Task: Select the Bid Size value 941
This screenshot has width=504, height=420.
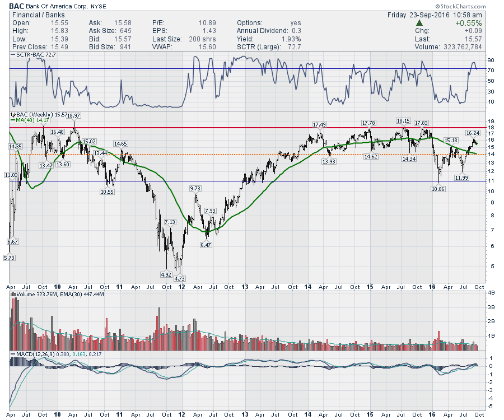Action: (125, 47)
